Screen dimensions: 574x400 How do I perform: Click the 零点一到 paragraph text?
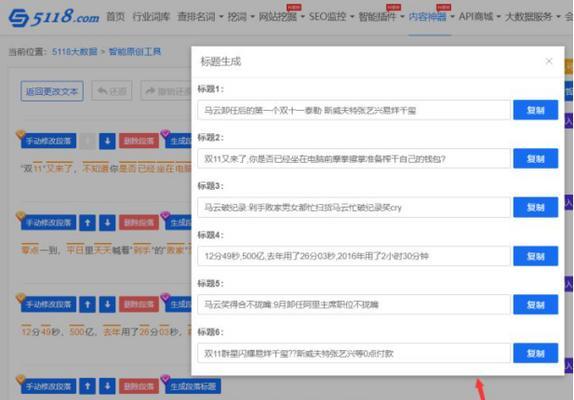[106, 250]
